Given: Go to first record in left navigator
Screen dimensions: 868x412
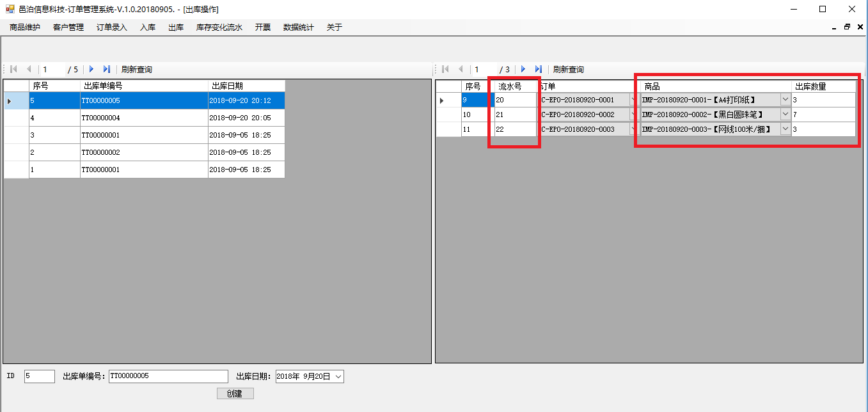Looking at the screenshot, I should (x=13, y=69).
